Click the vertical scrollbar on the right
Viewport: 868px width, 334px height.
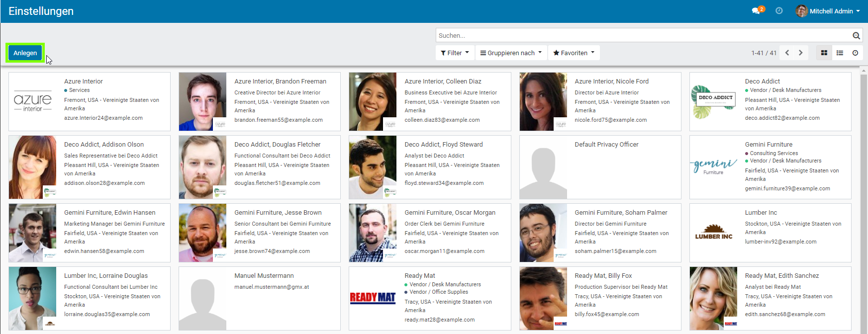pyautogui.click(x=864, y=199)
